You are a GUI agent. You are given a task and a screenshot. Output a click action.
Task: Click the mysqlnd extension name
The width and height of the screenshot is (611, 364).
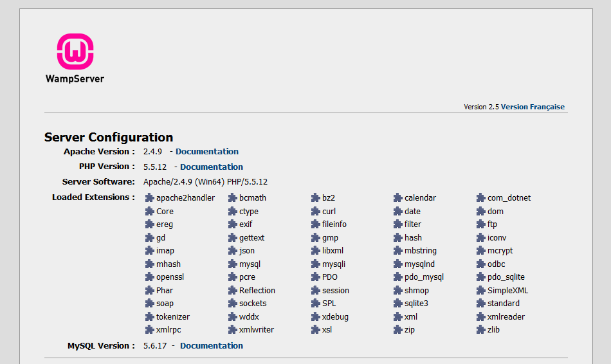click(420, 264)
